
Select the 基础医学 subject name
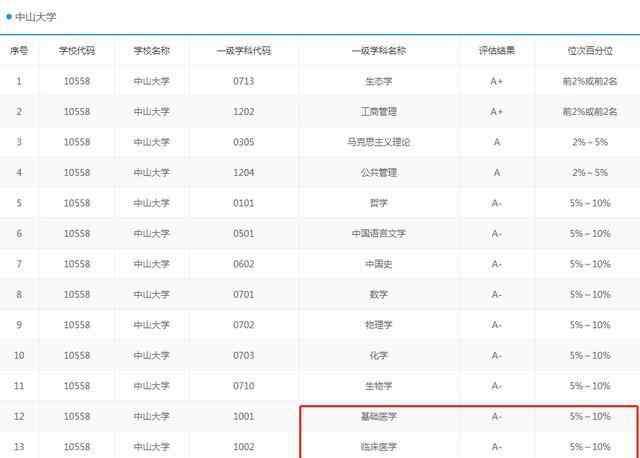tap(379, 416)
